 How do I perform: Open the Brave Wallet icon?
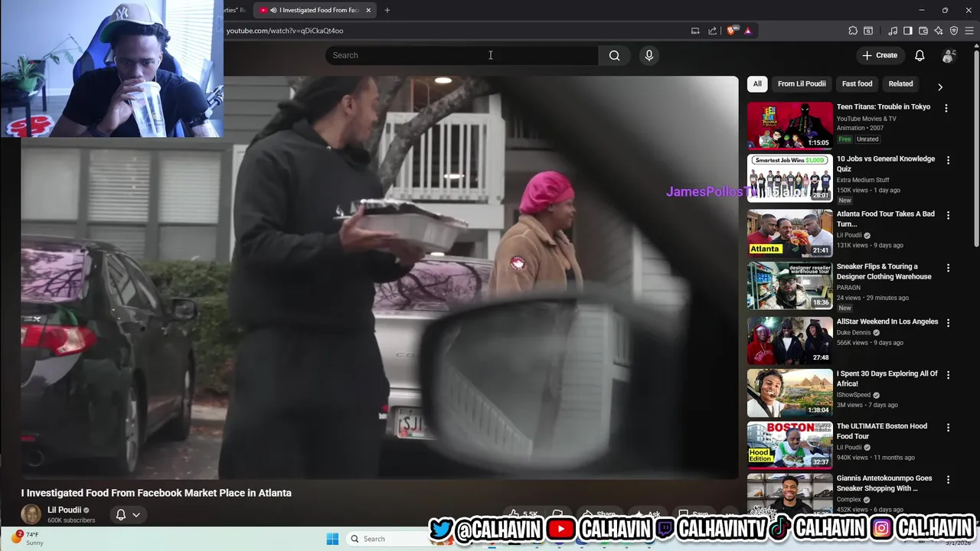923,31
